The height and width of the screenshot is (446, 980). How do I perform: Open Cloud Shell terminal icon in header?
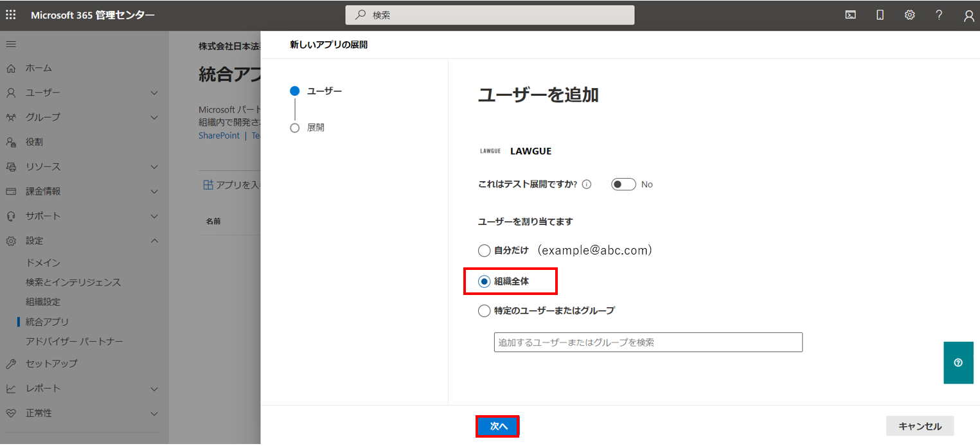click(850, 15)
